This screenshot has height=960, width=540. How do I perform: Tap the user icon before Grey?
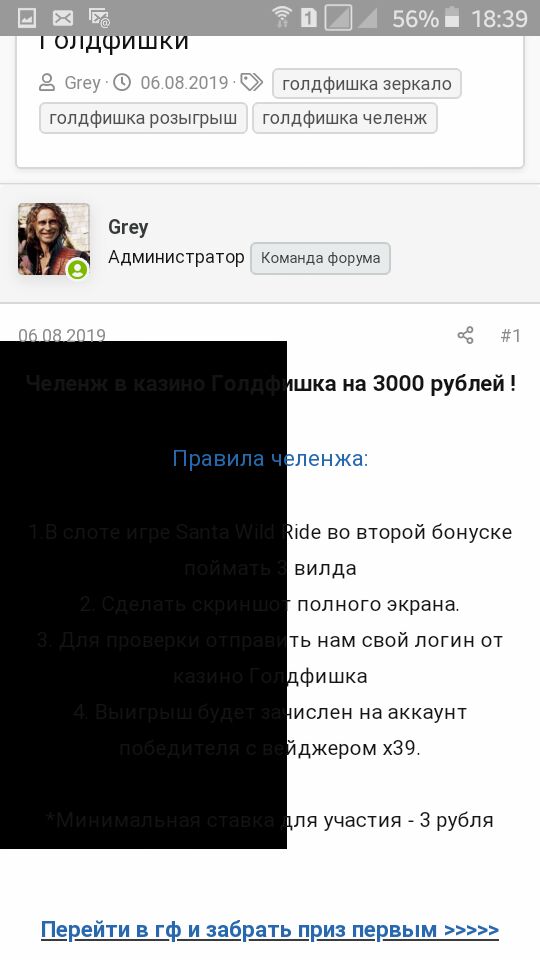(x=47, y=83)
